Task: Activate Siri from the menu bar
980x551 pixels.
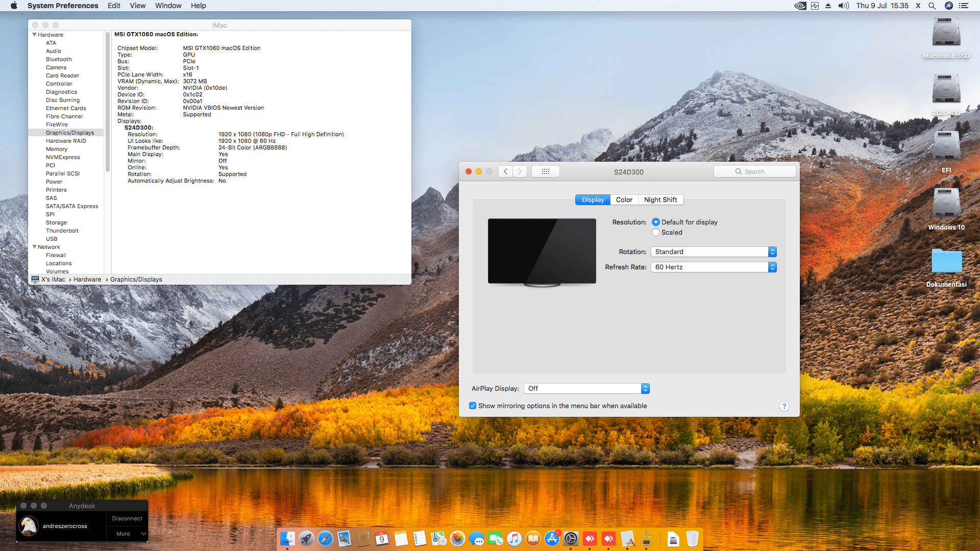Action: 949,6
